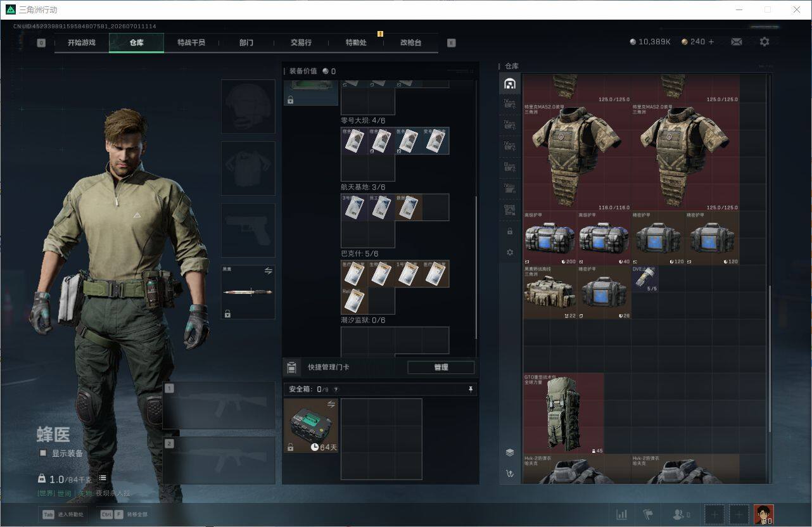Screen dimensions: 812x527
Task: Click the equipment panel vertical scrollbar
Action: [x=476, y=266]
